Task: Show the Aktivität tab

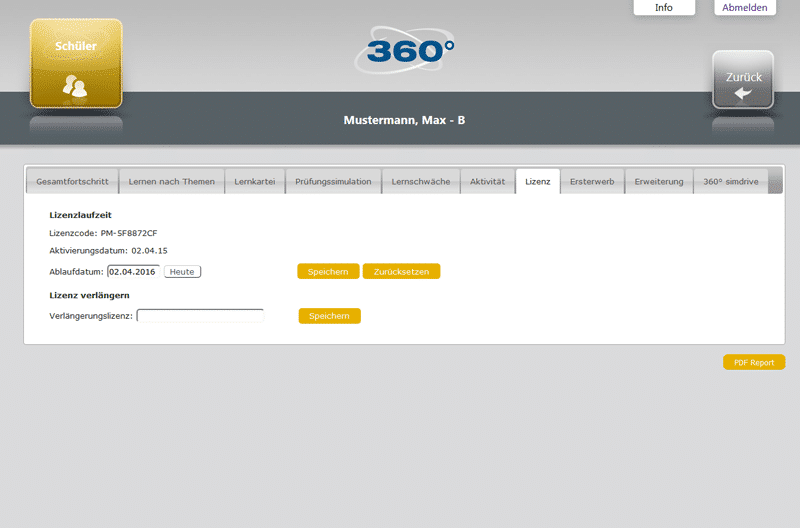Action: pyautogui.click(x=487, y=181)
